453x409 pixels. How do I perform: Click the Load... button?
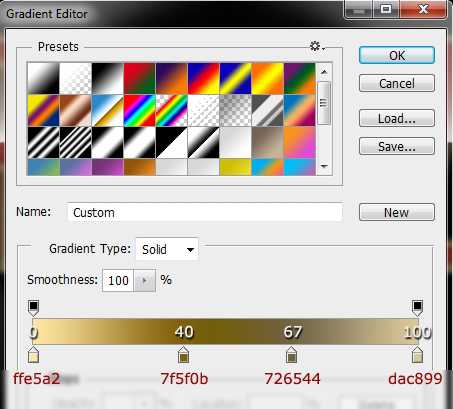(x=397, y=118)
